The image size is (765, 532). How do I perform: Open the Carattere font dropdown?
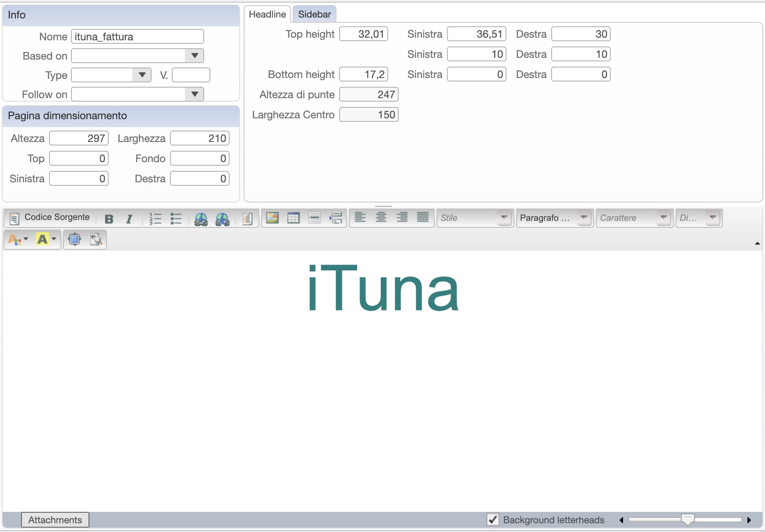634,218
